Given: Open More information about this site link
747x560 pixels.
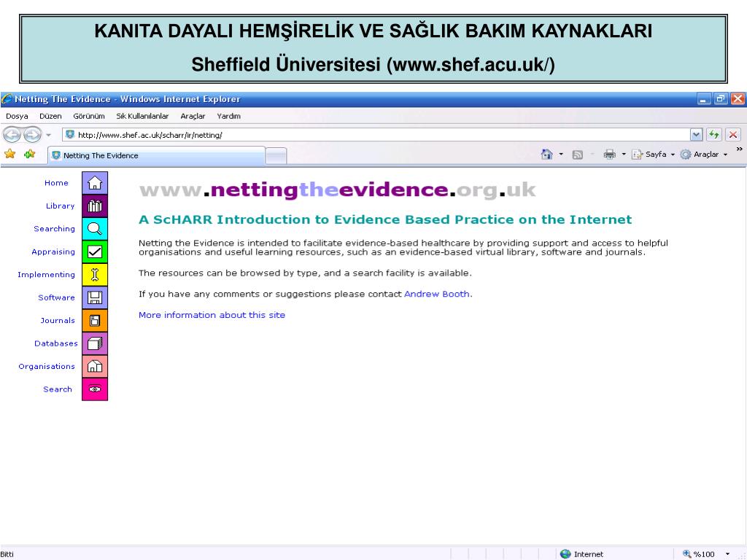Looking at the screenshot, I should point(212,315).
